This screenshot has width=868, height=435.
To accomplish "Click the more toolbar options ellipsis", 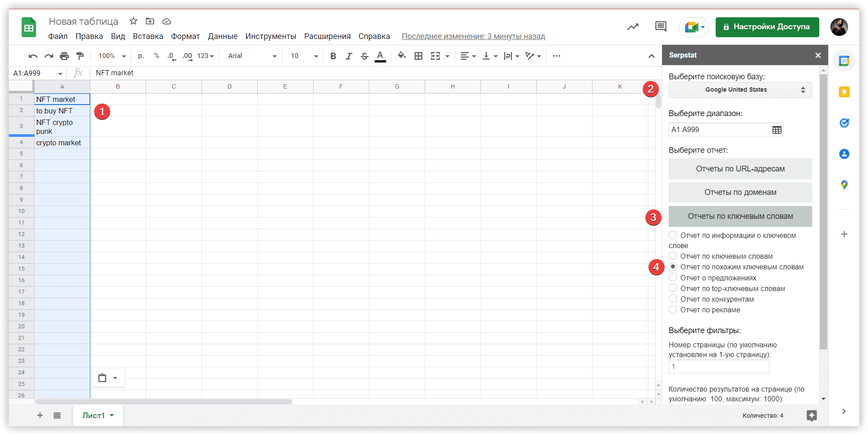I will click(557, 56).
